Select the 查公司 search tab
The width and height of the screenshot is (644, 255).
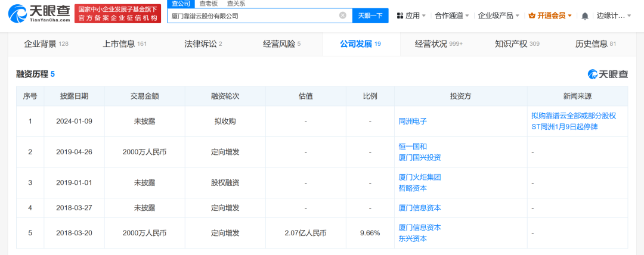pyautogui.click(x=181, y=4)
